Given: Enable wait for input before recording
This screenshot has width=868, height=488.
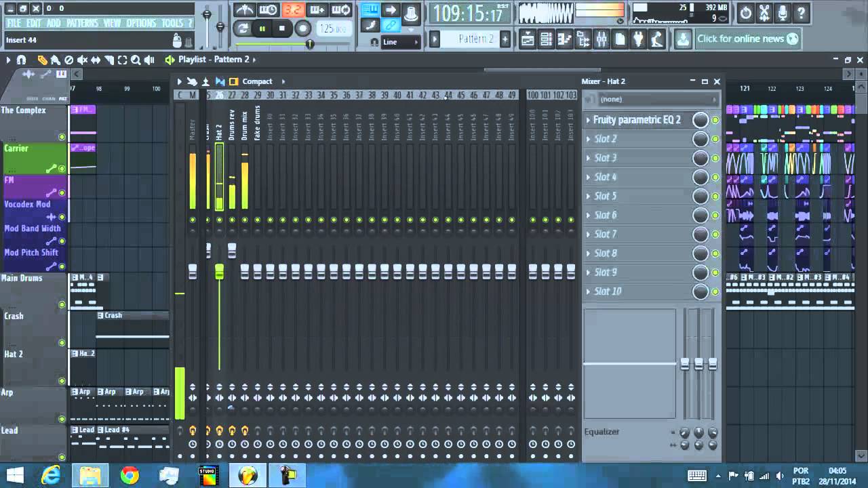Looking at the screenshot, I should pos(268,10).
